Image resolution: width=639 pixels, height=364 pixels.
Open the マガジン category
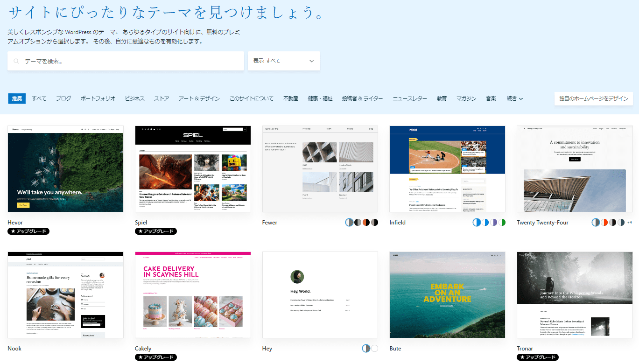point(466,98)
